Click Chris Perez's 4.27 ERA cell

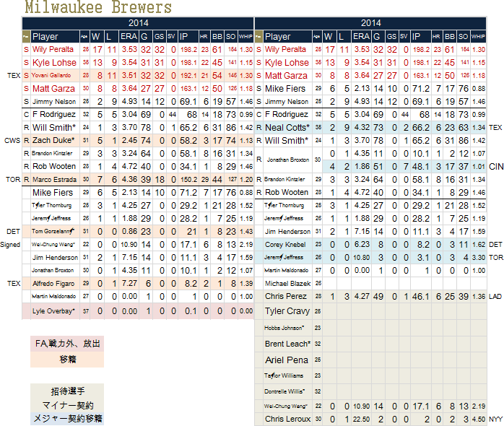[x=362, y=297]
